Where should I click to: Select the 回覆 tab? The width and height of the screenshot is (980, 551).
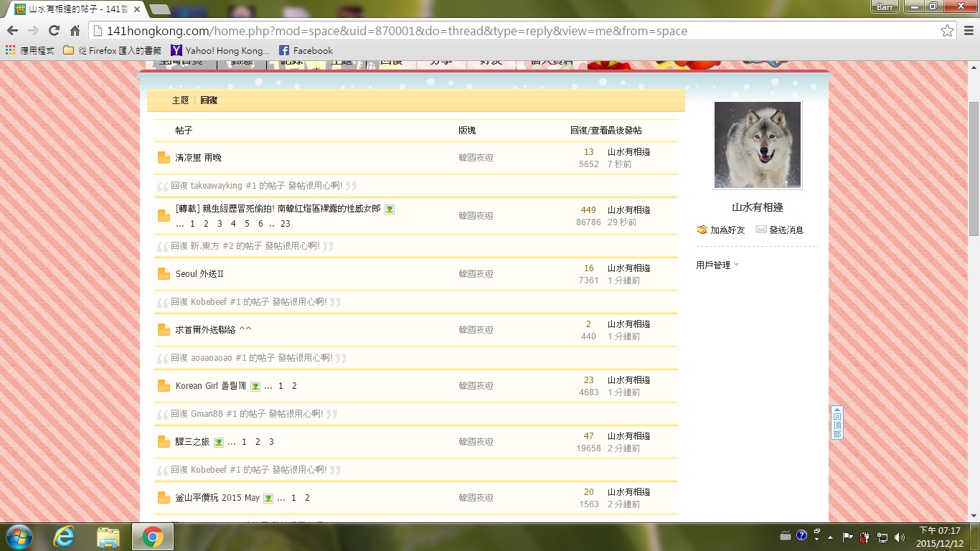[209, 100]
